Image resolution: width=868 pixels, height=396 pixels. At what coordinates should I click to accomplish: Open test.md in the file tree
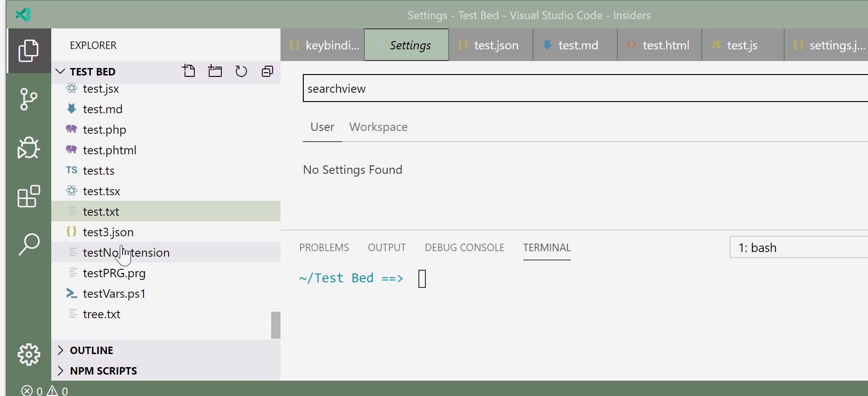pyautogui.click(x=166, y=109)
